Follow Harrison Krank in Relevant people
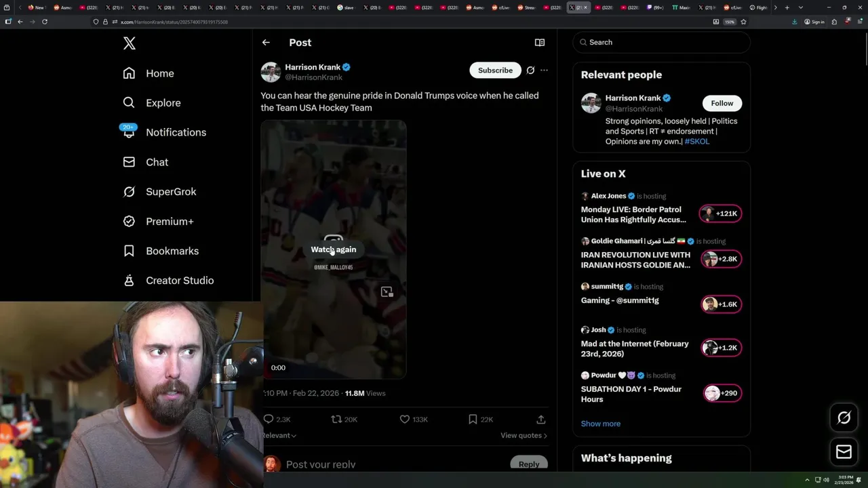This screenshot has width=868, height=488. (x=722, y=103)
